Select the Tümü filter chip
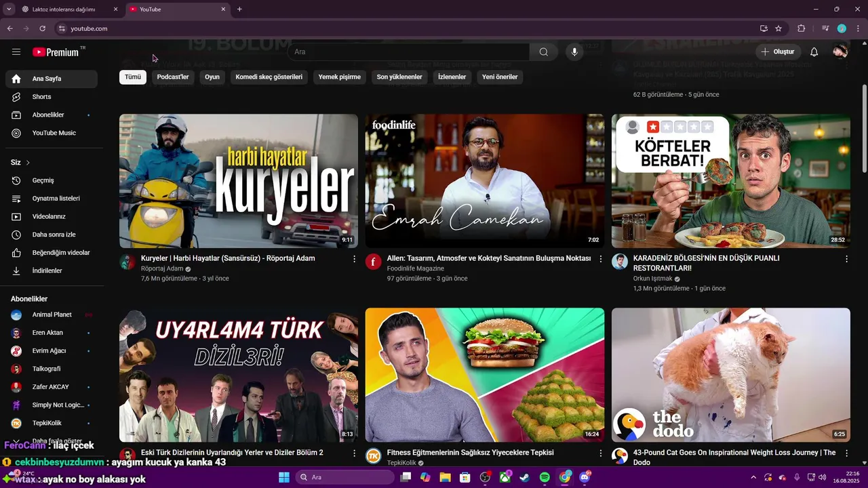The height and width of the screenshot is (488, 868). (133, 77)
